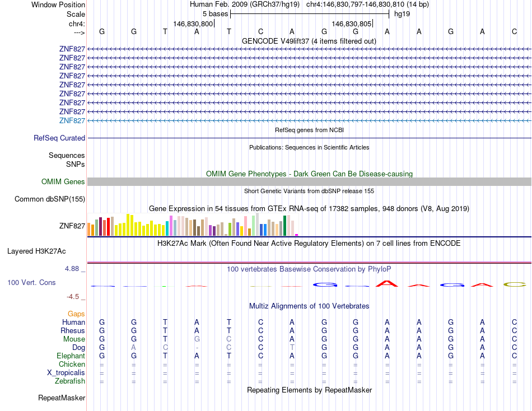Click the Common dbSNP(155) track label
Viewport: 532px width, 411px height.
click(x=49, y=199)
